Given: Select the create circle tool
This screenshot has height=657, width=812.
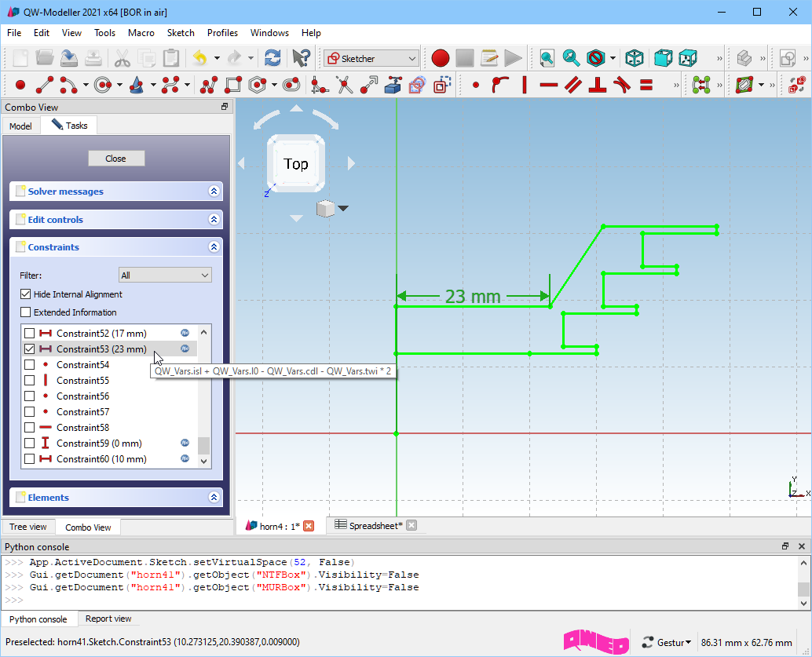Looking at the screenshot, I should click(x=103, y=85).
